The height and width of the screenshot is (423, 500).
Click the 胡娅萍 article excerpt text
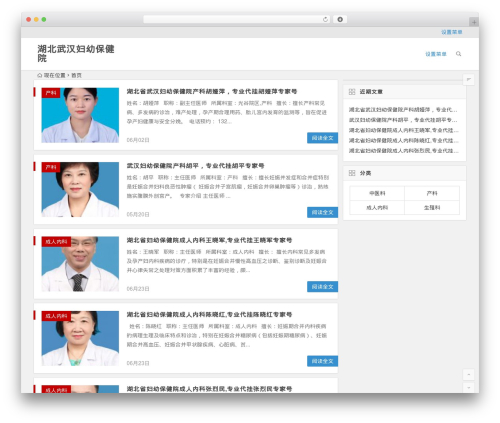click(x=227, y=112)
